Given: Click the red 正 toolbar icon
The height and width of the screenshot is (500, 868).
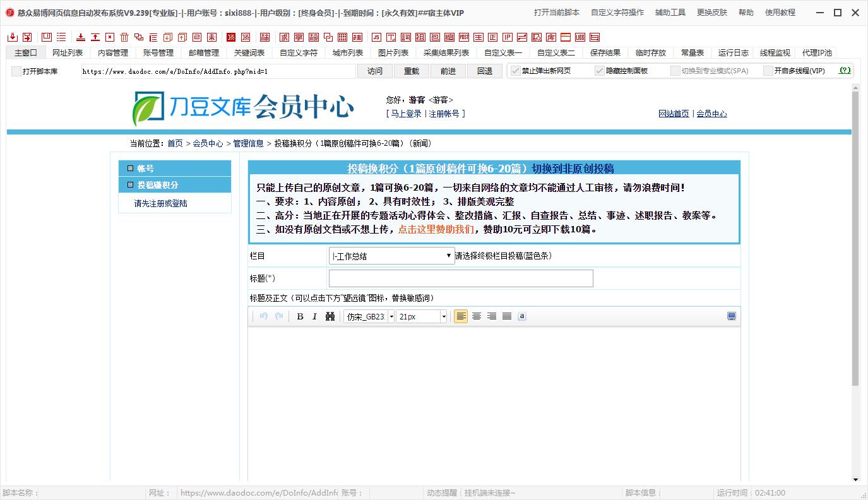Looking at the screenshot, I should coord(493,37).
